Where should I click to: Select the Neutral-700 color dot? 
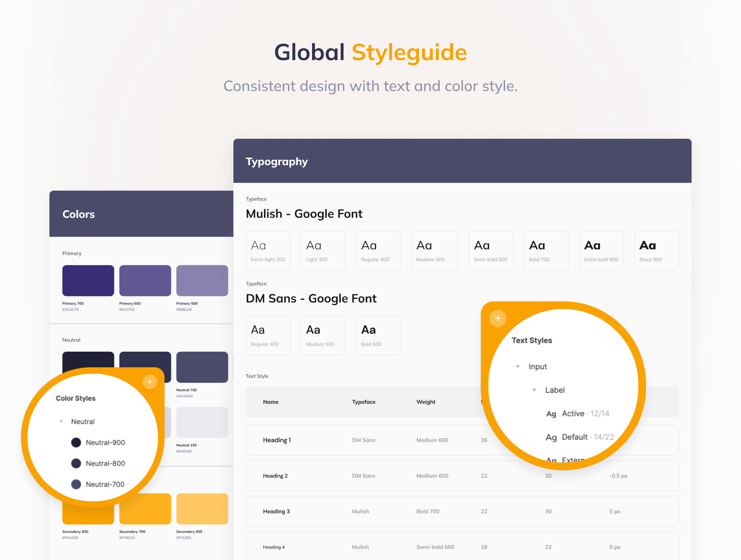(76, 485)
